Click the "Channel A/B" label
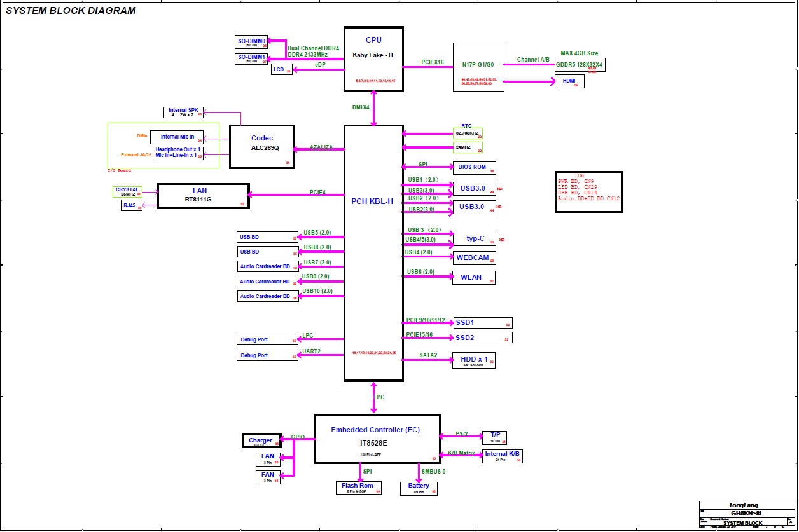Image resolution: width=799 pixels, height=532 pixels. coord(533,59)
